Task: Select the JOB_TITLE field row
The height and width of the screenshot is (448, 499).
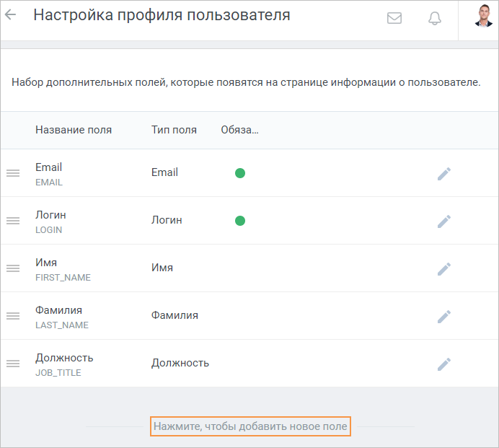Action: point(249,364)
